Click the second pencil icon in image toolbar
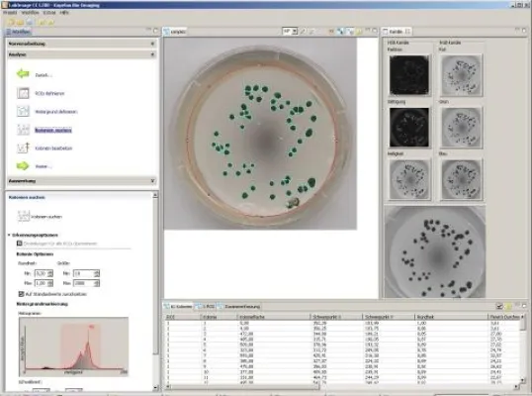Image resolution: width=532 pixels, height=396 pixels. point(311,32)
